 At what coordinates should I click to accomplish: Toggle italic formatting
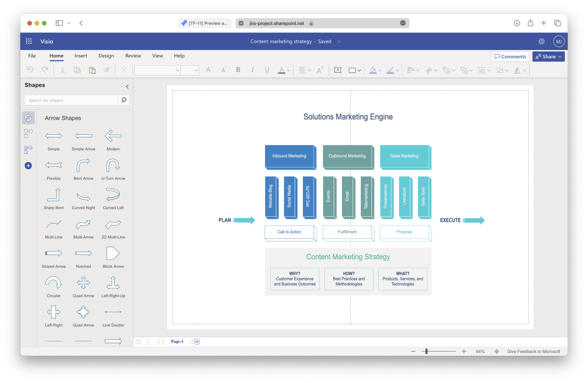click(253, 70)
